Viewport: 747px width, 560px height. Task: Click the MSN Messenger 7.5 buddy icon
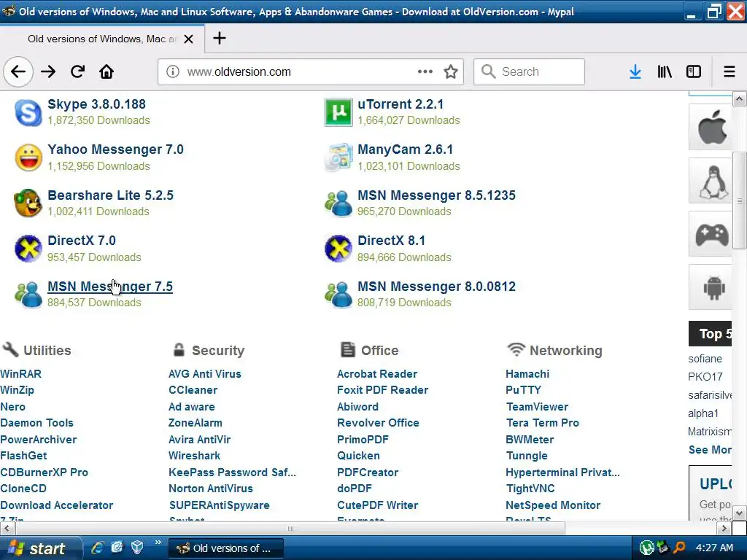point(28,295)
